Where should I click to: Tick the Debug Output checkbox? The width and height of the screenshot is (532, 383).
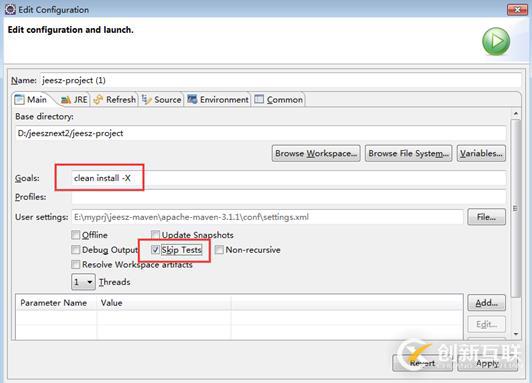pyautogui.click(x=75, y=250)
